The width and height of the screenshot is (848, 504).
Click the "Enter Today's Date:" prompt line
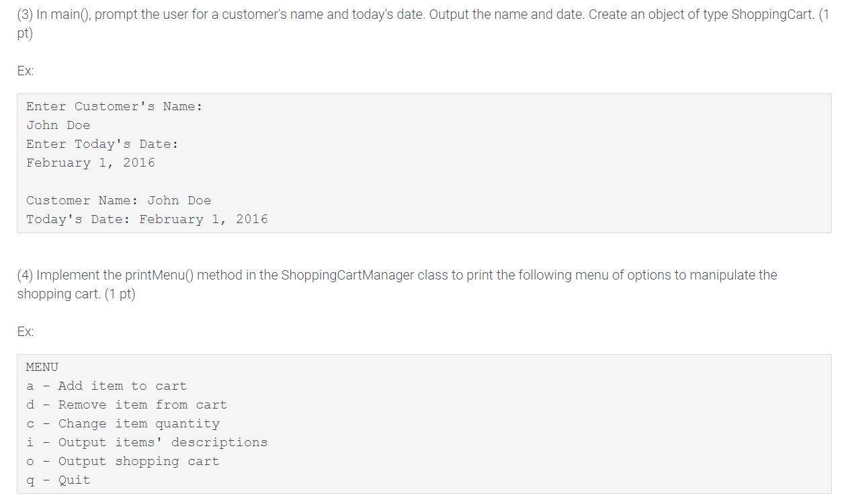[102, 144]
